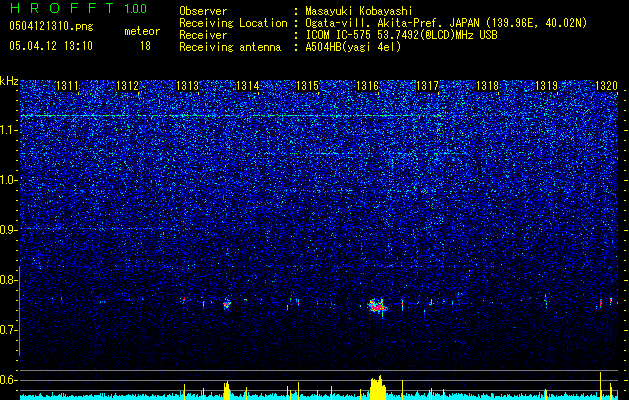The image size is (629, 400).
Task: Click the 1315 time marker
Action: pyautogui.click(x=307, y=85)
